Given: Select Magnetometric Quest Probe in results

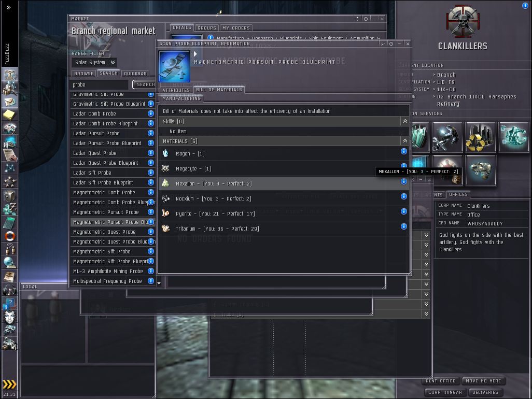Looking at the screenshot, I should [113, 232].
